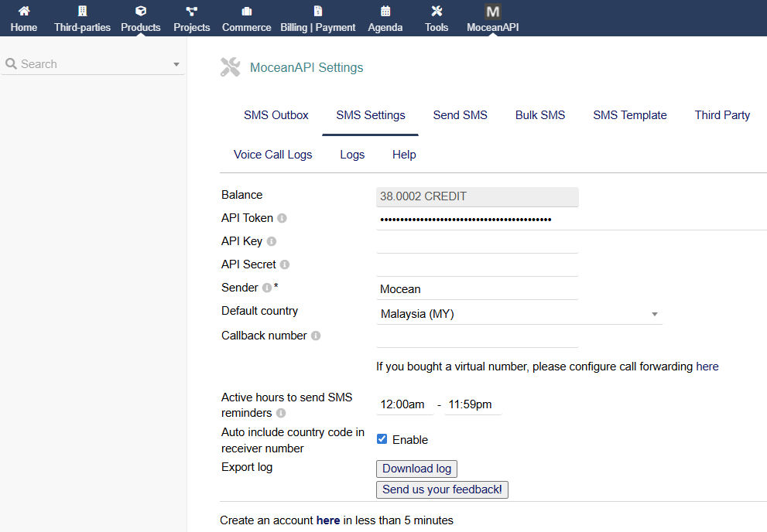Expand the Search box dropdown arrow
The image size is (767, 532).
coord(176,64)
